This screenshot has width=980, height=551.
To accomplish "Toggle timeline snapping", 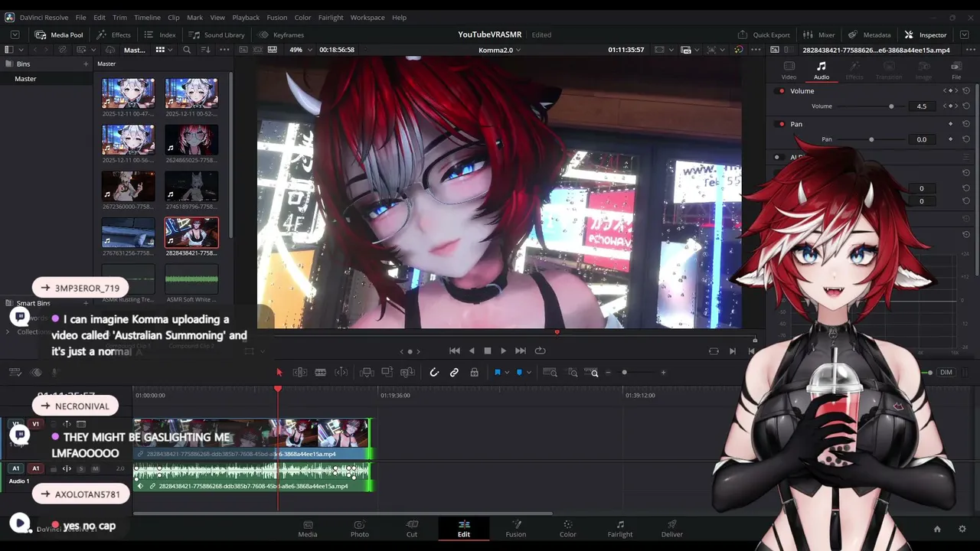I will click(434, 373).
